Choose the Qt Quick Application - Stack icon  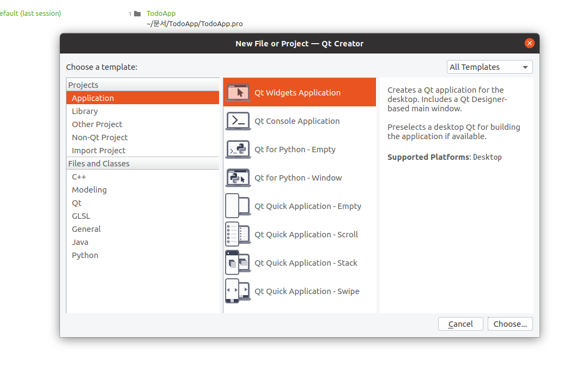(238, 263)
